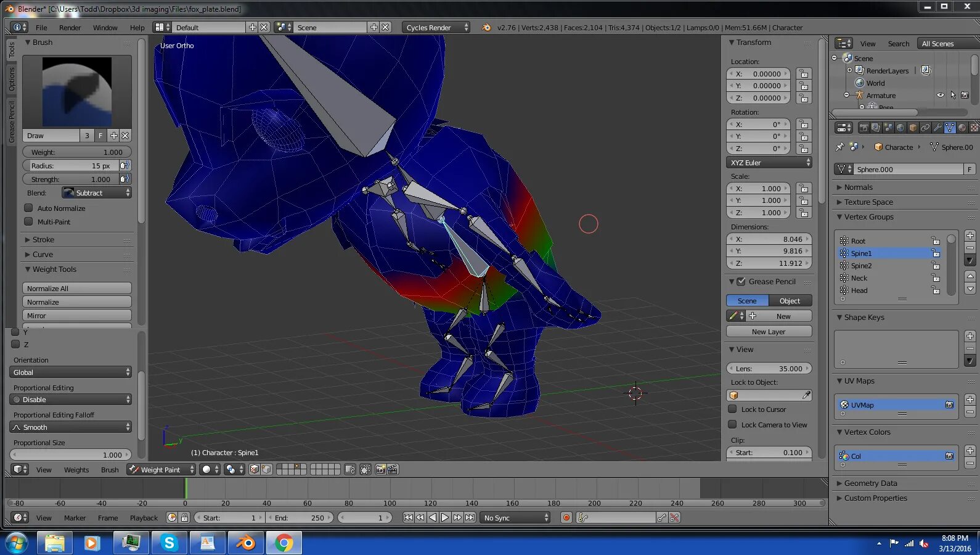Image resolution: width=980 pixels, height=555 pixels.
Task: Select the Object grease pencil source button
Action: pos(790,300)
